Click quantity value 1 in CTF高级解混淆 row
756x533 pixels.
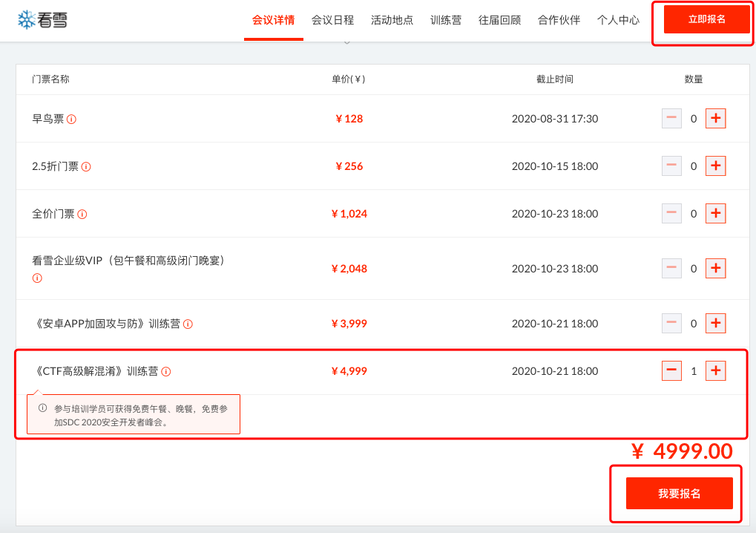[694, 371]
